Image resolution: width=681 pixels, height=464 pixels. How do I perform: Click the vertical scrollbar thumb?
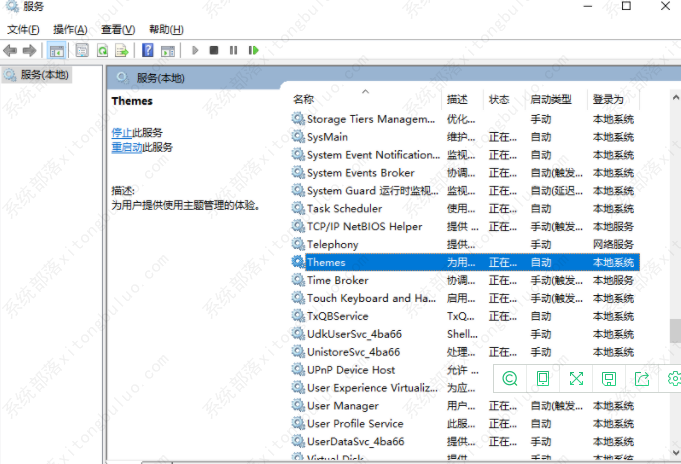[x=675, y=331]
